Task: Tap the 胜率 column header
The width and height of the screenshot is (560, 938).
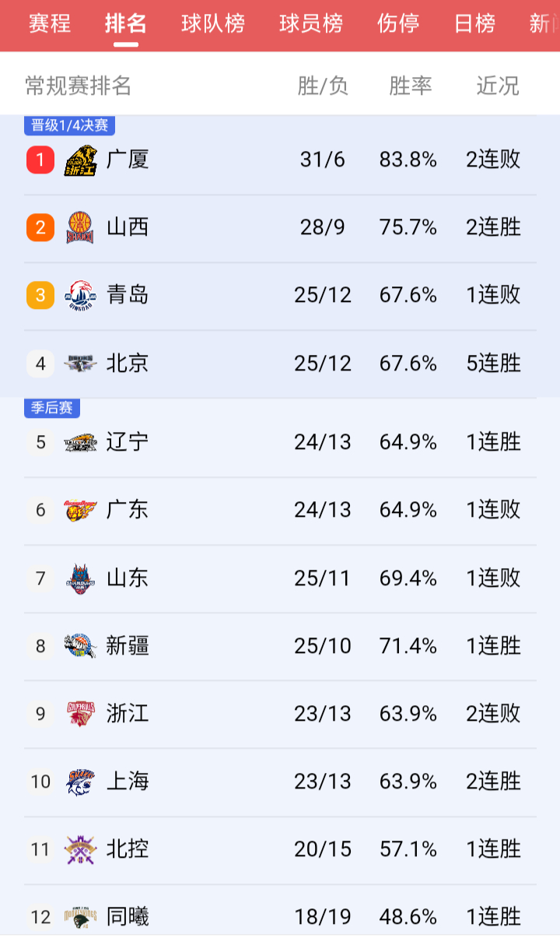Action: click(x=411, y=86)
